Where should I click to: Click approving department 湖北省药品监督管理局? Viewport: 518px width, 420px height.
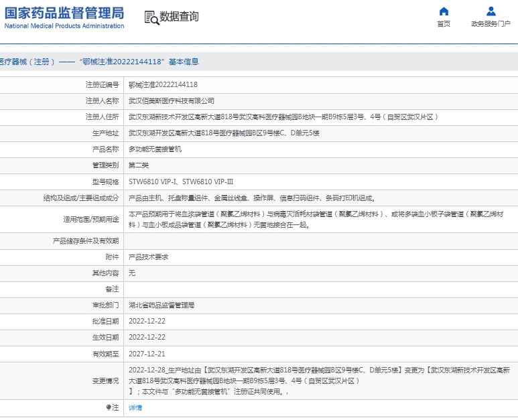161,305
